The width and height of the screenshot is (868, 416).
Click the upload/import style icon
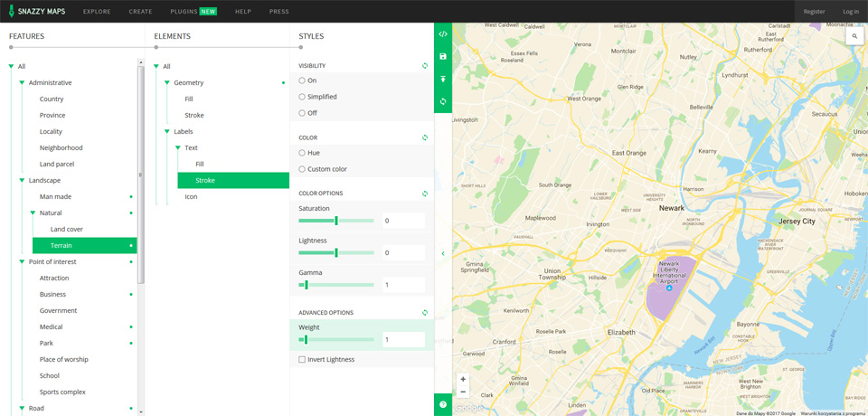click(443, 80)
